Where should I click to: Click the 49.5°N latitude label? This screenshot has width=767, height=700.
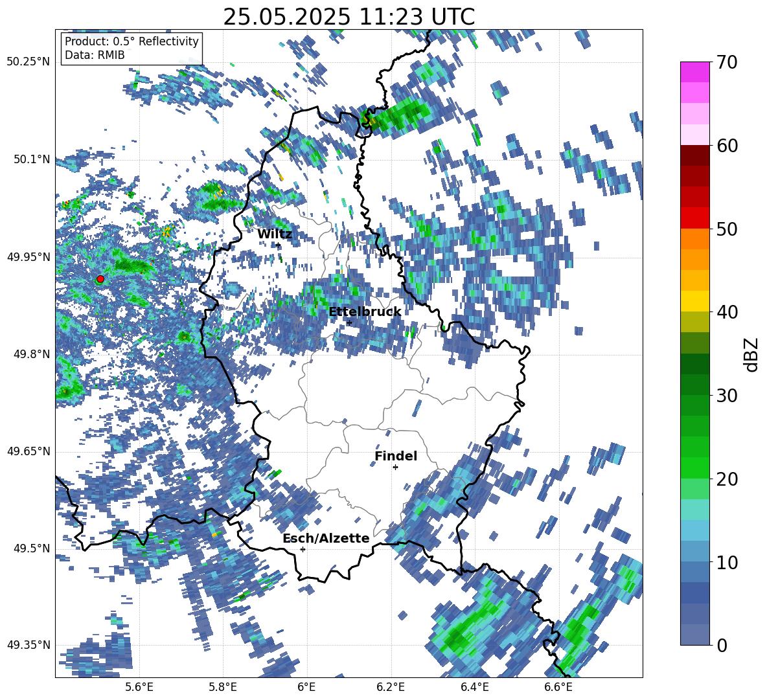(x=32, y=548)
